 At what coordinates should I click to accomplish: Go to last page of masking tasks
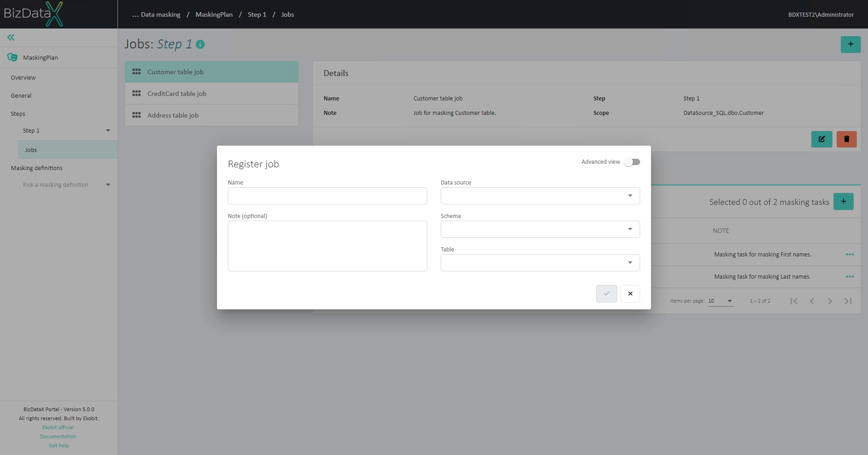tap(848, 301)
